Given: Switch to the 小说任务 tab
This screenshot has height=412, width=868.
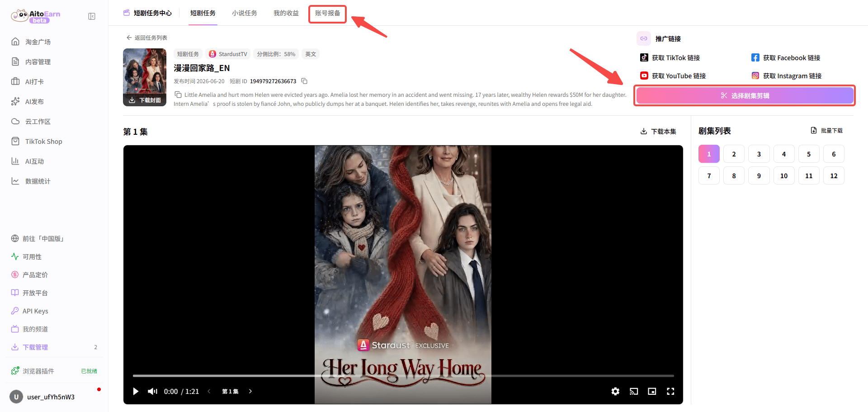Looking at the screenshot, I should [x=245, y=13].
